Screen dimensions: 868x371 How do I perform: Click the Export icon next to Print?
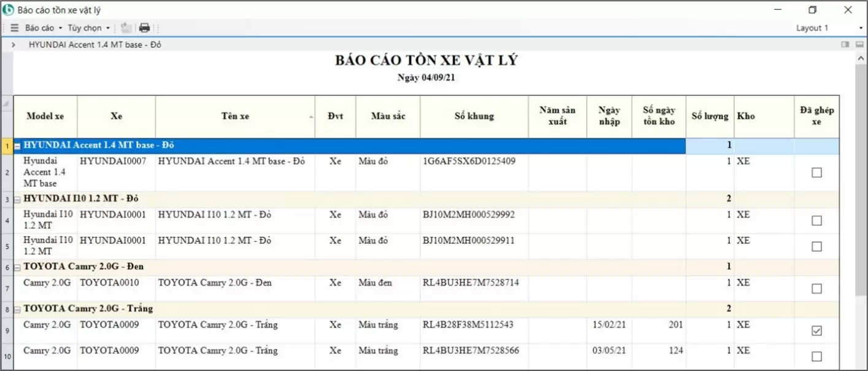[125, 28]
